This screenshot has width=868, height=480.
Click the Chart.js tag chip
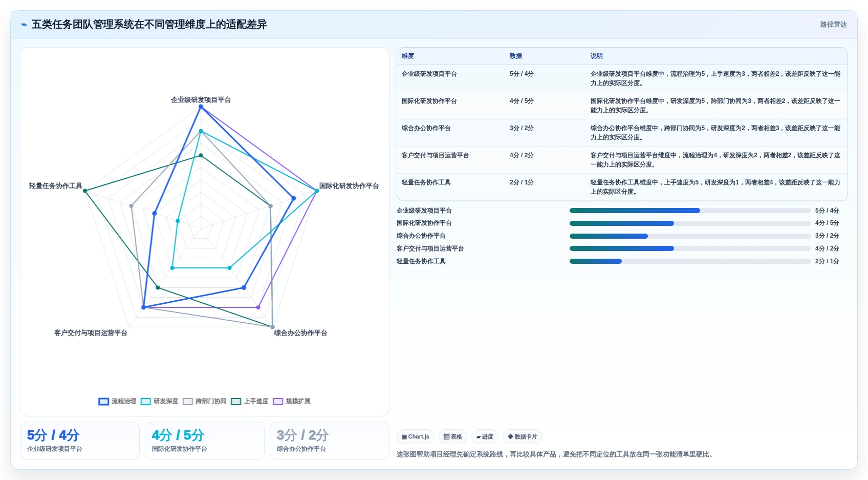[416, 437]
